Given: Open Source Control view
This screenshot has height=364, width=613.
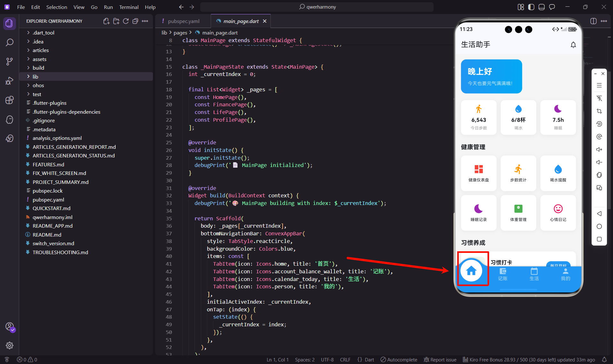Looking at the screenshot, I should point(10,61).
